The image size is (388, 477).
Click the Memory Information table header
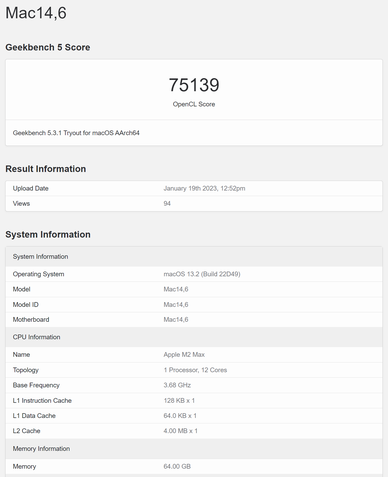coord(194,449)
